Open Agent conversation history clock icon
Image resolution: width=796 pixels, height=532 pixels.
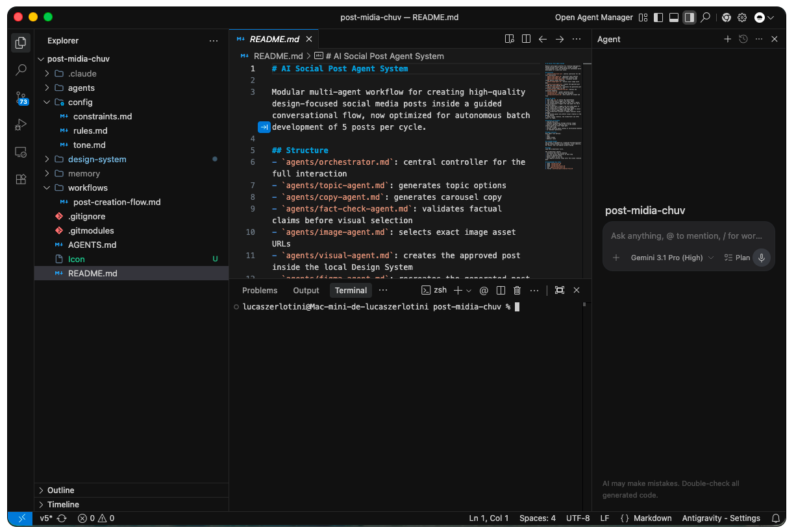(x=743, y=39)
